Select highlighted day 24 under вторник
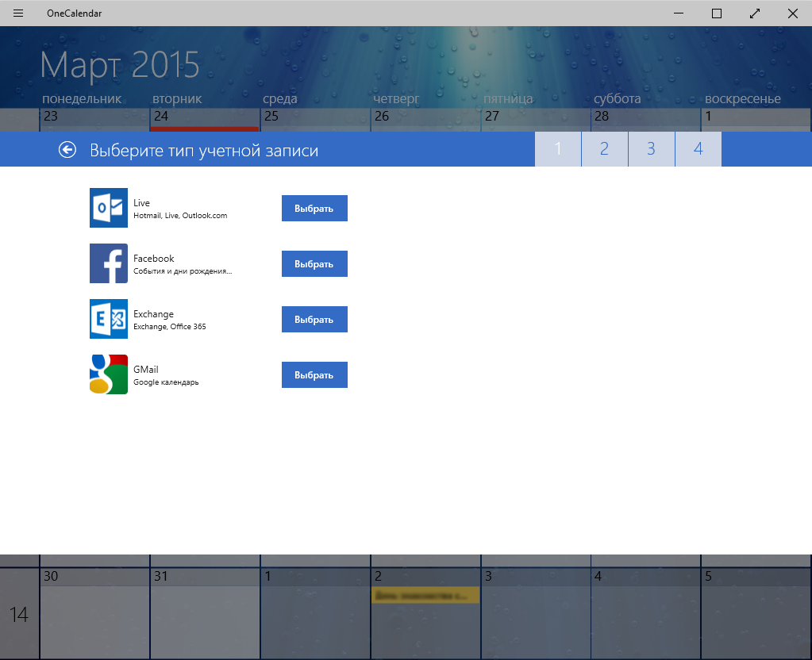 coord(205,120)
